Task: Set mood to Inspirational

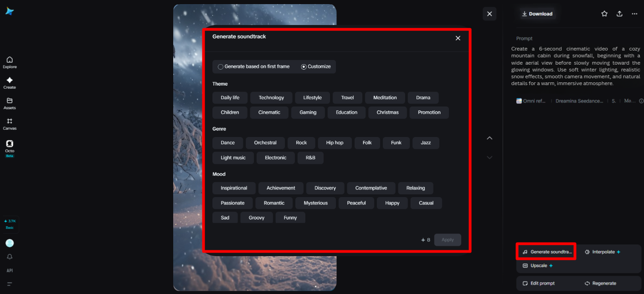Action: [234, 188]
